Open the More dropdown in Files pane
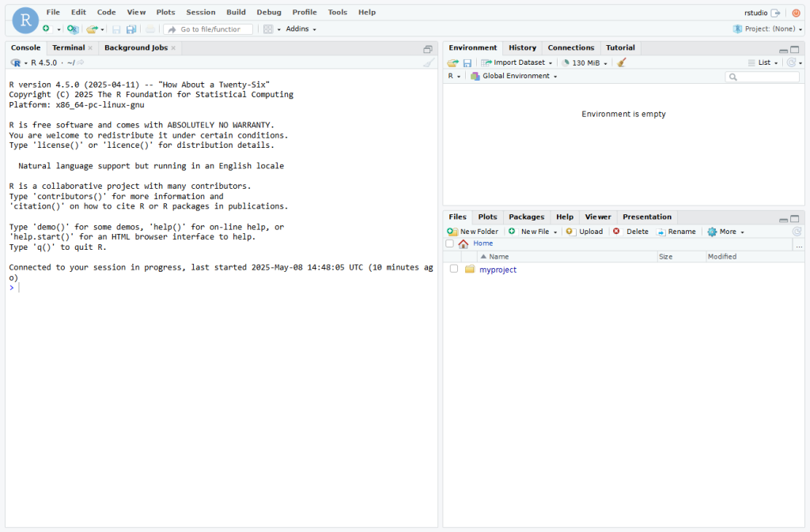The width and height of the screenshot is (810, 532). tap(726, 232)
